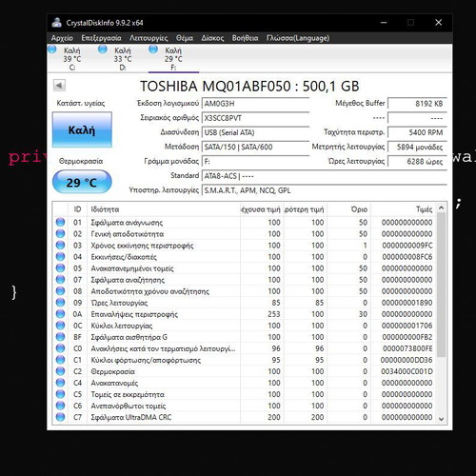Screen dimensions: 476x476
Task: Click status dot of row 08 Αποδοτικότητα χρόνου αναζήτησης
Action: coord(60,290)
